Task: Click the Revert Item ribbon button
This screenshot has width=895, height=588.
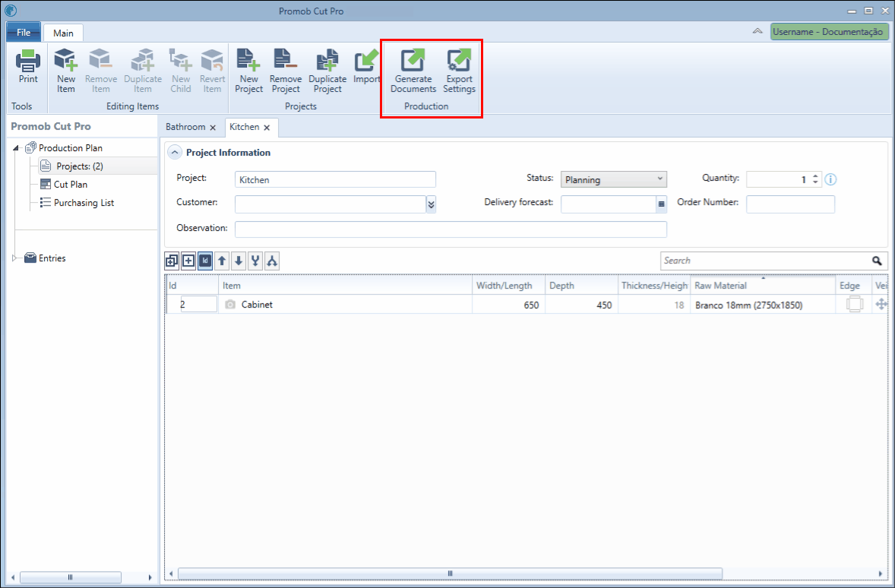Action: pyautogui.click(x=212, y=71)
